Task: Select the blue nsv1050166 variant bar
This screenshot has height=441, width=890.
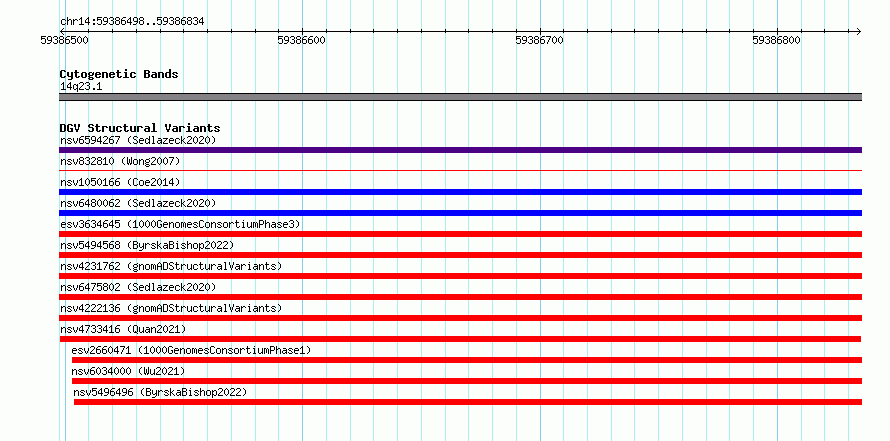Action: coord(460,192)
